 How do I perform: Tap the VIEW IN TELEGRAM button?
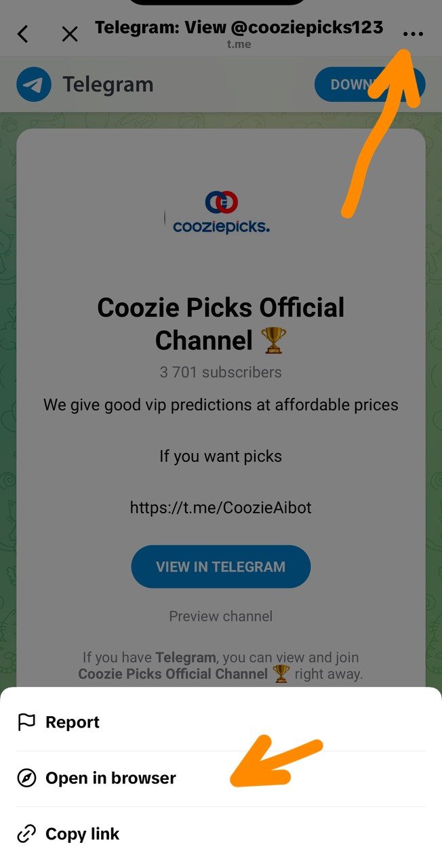click(x=221, y=567)
